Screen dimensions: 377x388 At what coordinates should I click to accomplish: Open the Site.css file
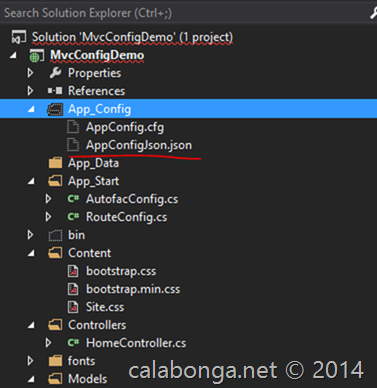click(105, 307)
